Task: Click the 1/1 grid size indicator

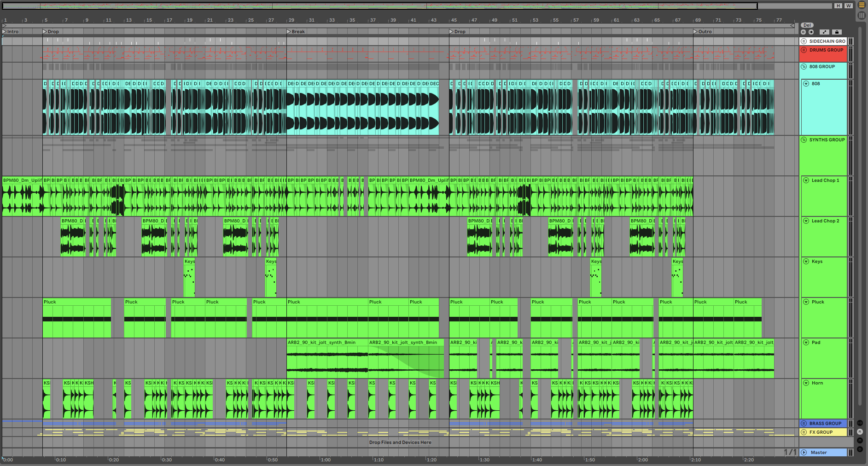Action: pyautogui.click(x=790, y=452)
